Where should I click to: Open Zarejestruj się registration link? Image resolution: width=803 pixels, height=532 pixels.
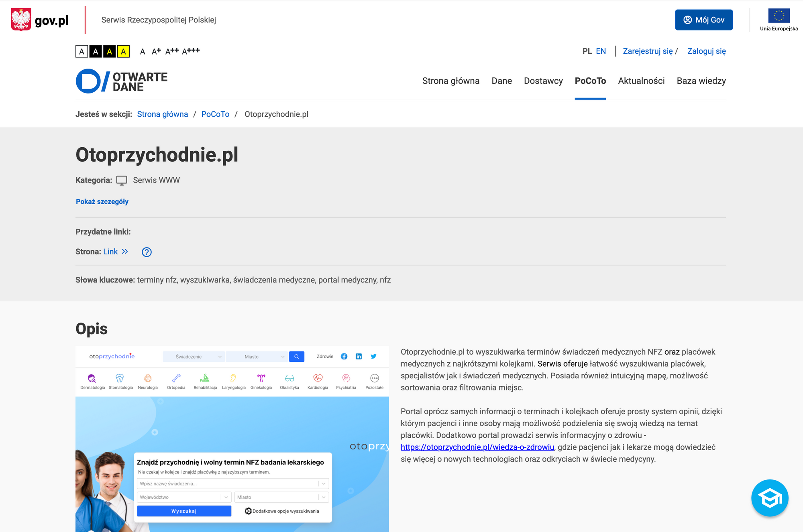coord(648,51)
